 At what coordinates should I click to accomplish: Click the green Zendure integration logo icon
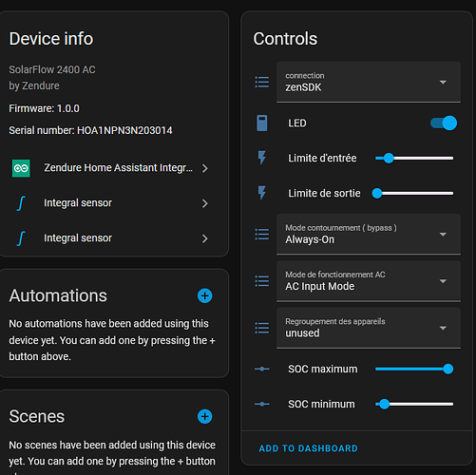(21, 168)
